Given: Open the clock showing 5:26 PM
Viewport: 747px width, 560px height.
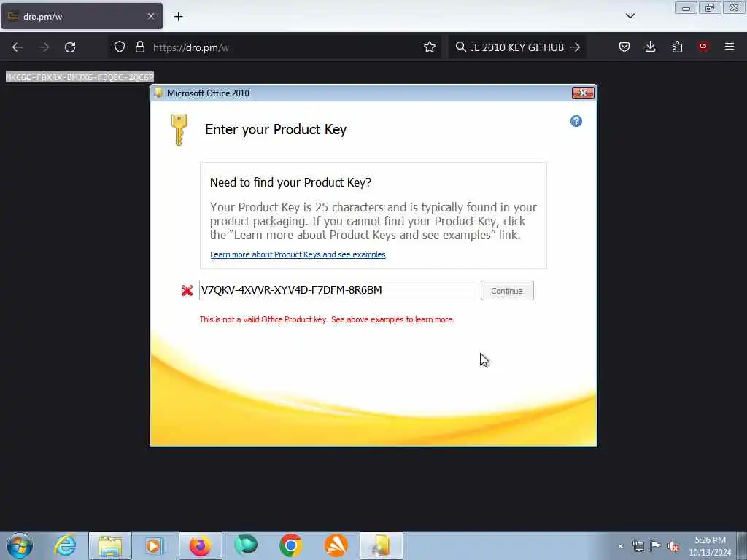Looking at the screenshot, I should click(x=710, y=546).
